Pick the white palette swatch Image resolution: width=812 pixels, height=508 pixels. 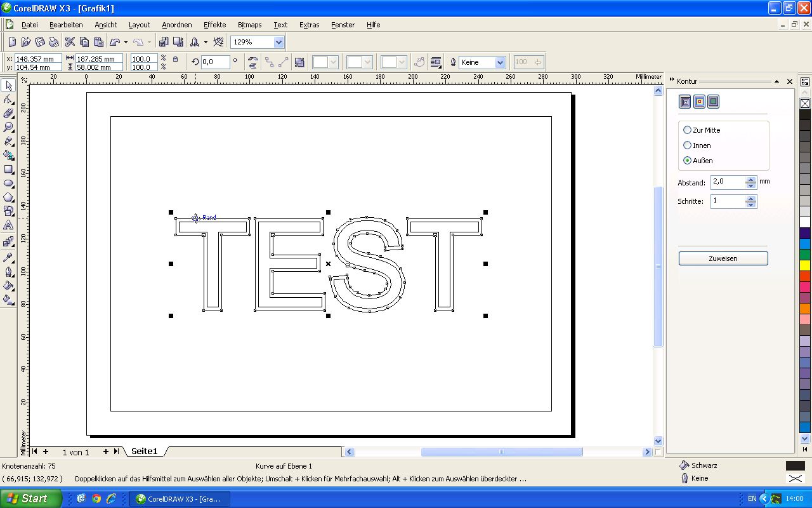pyautogui.click(x=805, y=222)
